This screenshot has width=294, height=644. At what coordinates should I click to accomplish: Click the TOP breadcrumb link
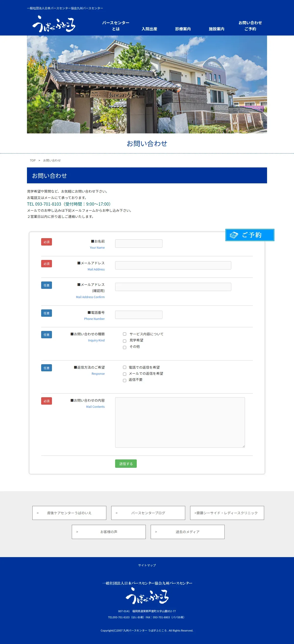coord(33,161)
